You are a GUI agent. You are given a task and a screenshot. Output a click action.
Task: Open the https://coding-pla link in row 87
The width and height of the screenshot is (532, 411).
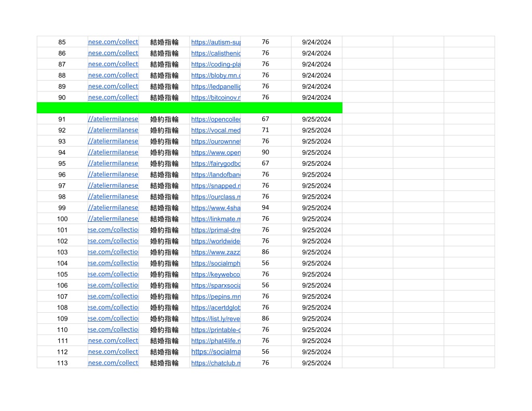tap(216, 64)
